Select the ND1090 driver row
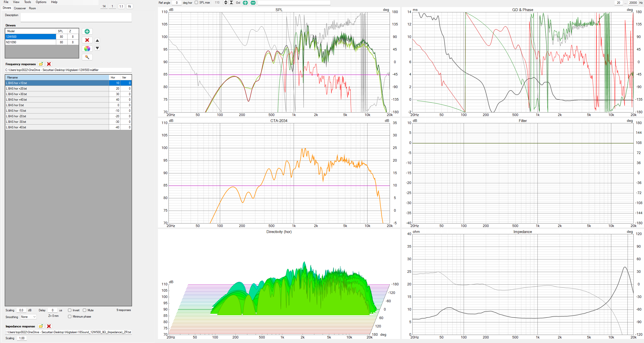Viewport: 644px width, 343px height. point(30,42)
